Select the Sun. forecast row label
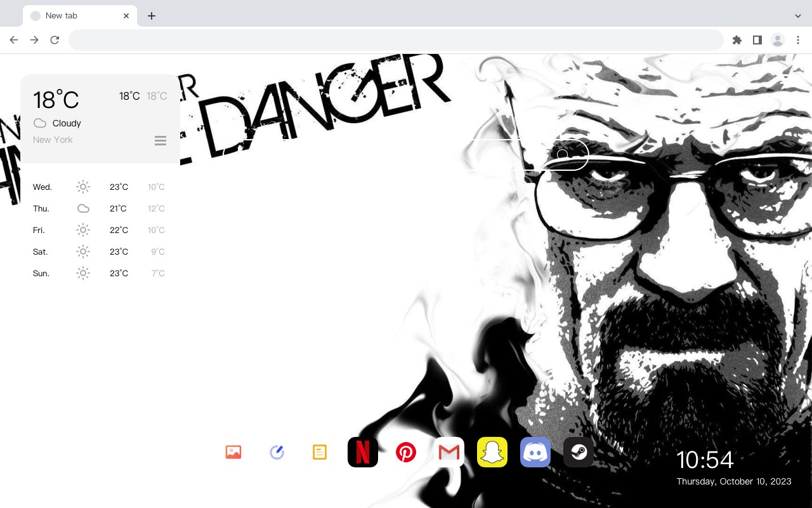The height and width of the screenshot is (508, 812). click(41, 273)
